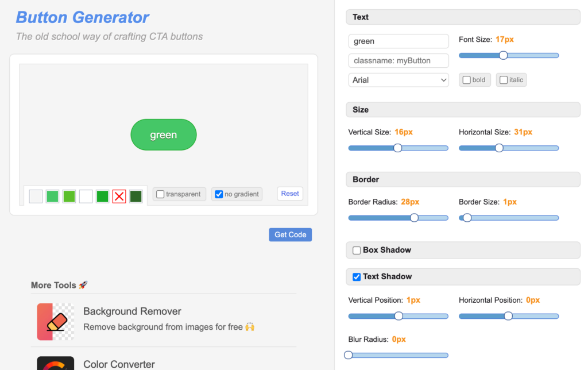Open the Arial font dropdown
The image size is (588, 370).
[x=399, y=80]
